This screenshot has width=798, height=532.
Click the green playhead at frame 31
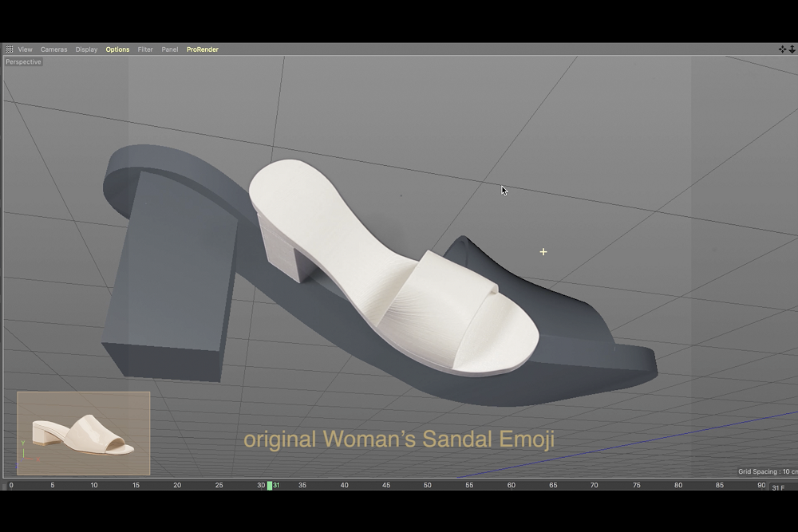click(x=270, y=485)
